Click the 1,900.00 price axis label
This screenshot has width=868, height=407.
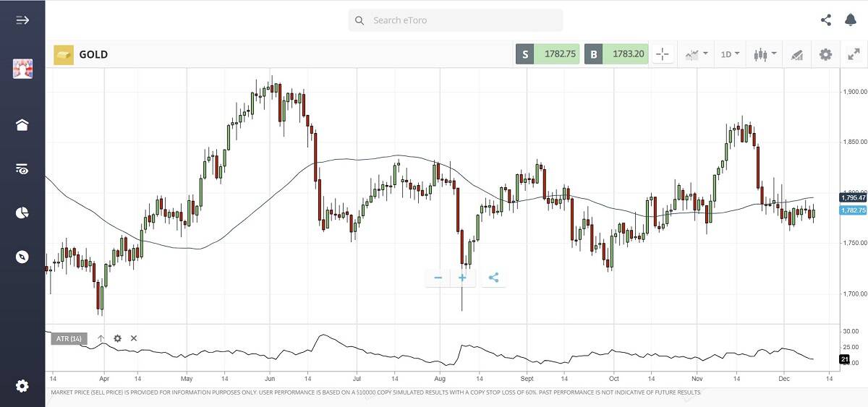pos(855,92)
